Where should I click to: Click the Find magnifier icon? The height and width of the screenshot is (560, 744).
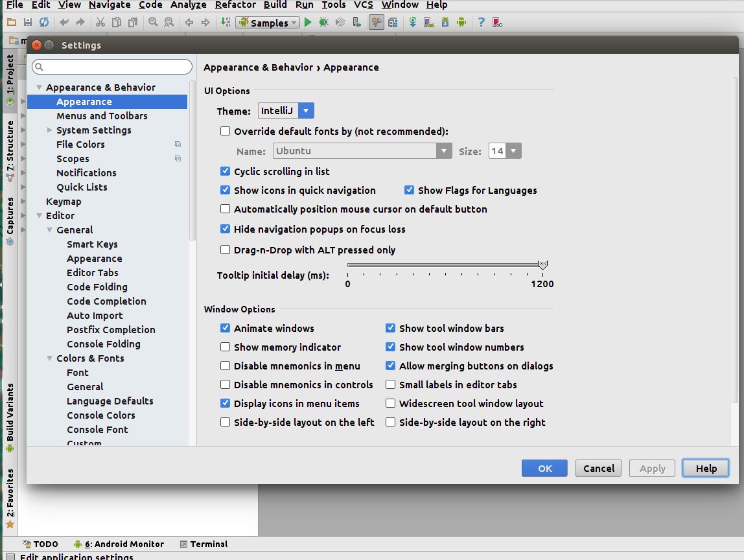click(153, 22)
